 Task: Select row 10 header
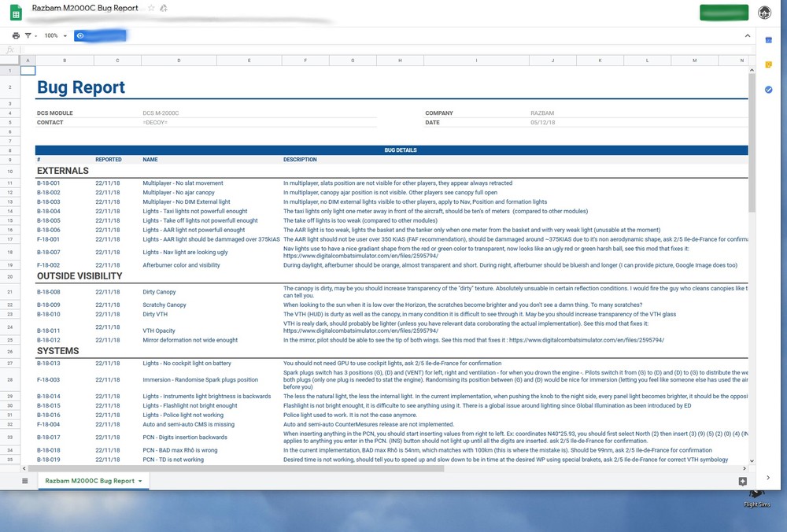pyautogui.click(x=10, y=171)
